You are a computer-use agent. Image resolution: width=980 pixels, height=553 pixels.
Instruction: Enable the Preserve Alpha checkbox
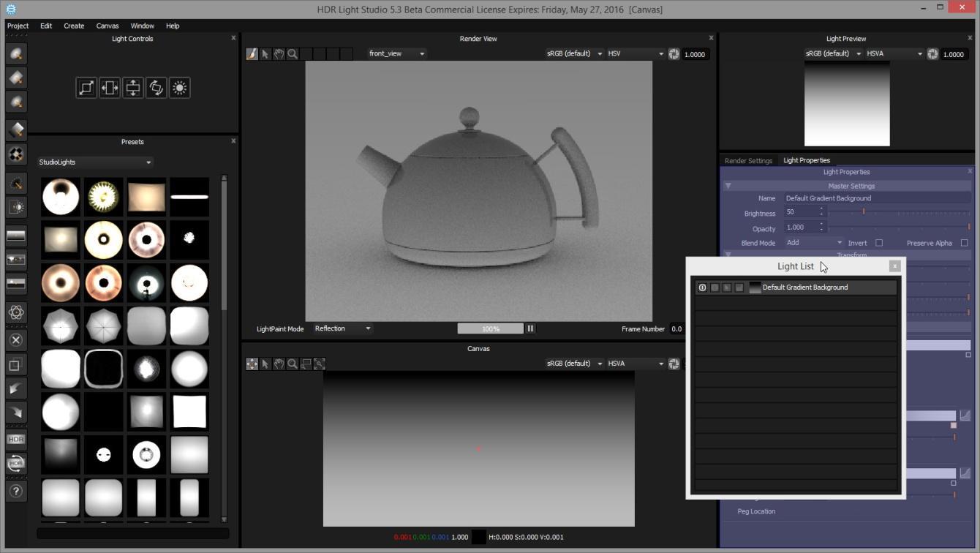click(964, 243)
